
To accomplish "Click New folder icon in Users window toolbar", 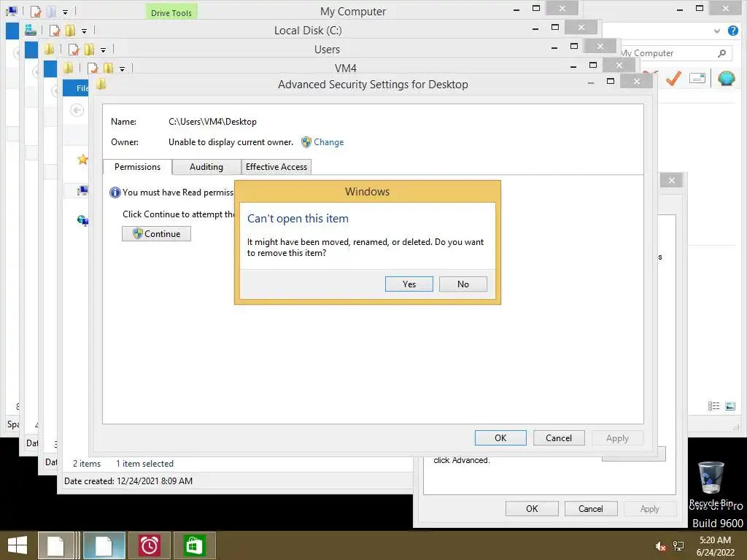I will pos(89,50).
